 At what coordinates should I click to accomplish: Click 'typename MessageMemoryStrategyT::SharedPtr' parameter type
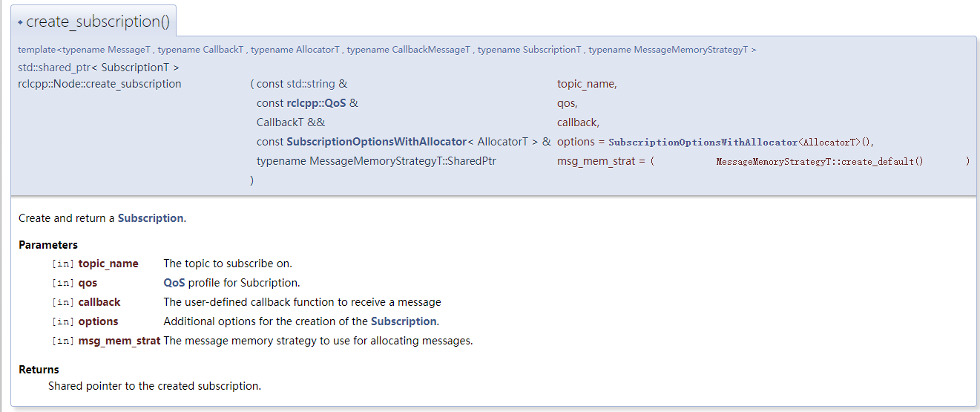376,161
